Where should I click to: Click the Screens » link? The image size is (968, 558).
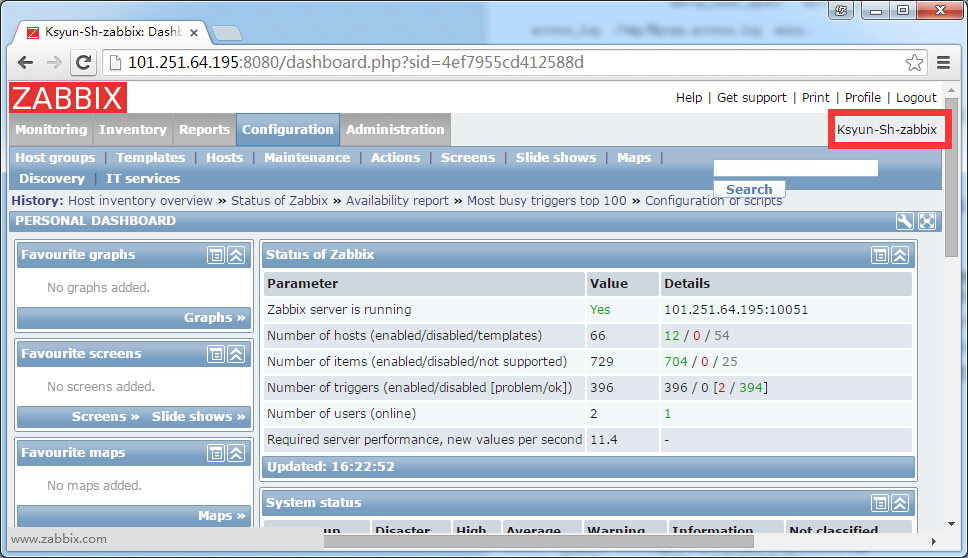click(106, 417)
